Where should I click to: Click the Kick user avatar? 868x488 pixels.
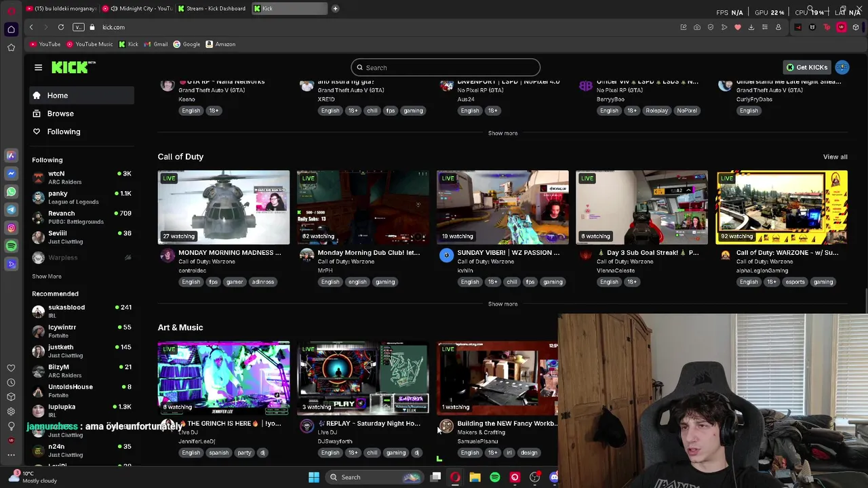point(842,67)
